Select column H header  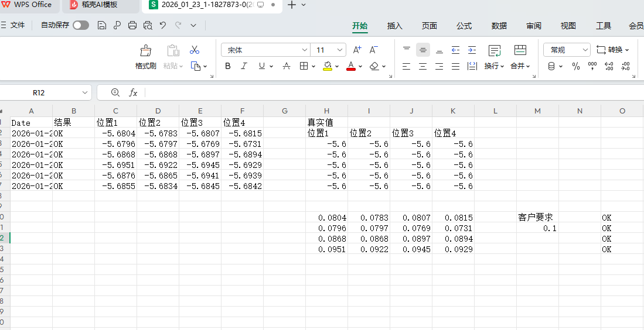[x=326, y=111]
